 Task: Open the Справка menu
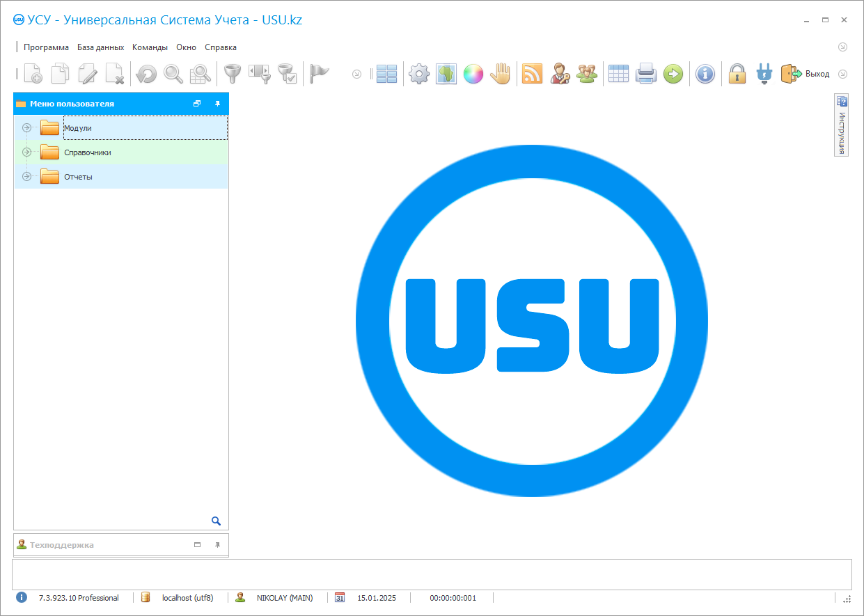[221, 47]
